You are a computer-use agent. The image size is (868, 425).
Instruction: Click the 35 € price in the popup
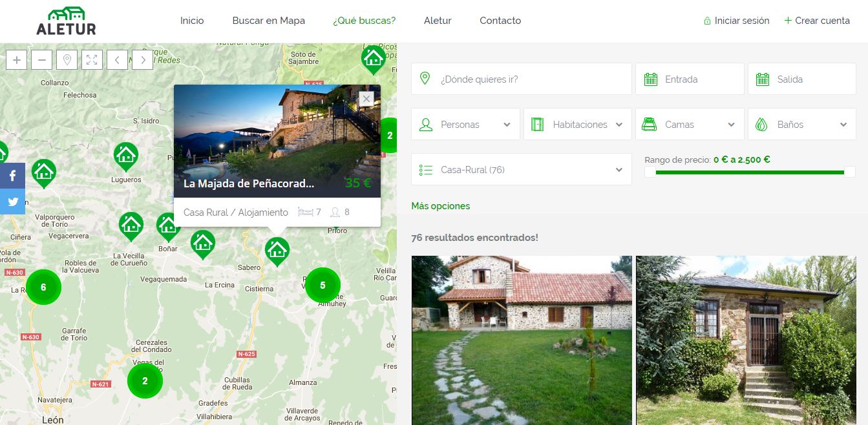click(x=358, y=183)
